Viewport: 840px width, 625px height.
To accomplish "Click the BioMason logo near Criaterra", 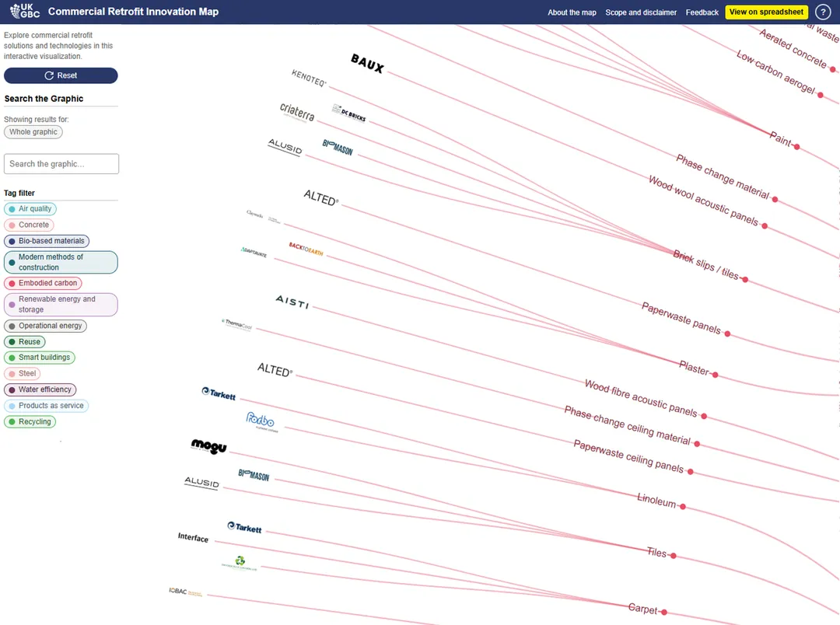I will (x=338, y=147).
